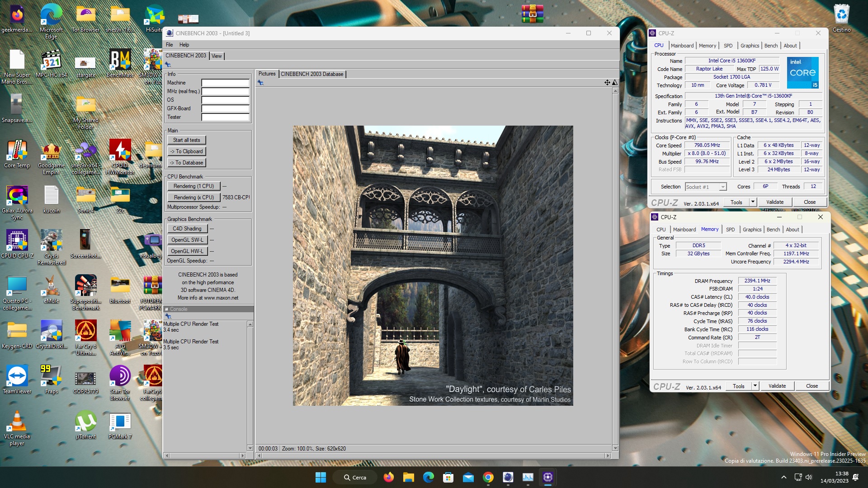Open Google Chrome from the taskbar

point(488,477)
